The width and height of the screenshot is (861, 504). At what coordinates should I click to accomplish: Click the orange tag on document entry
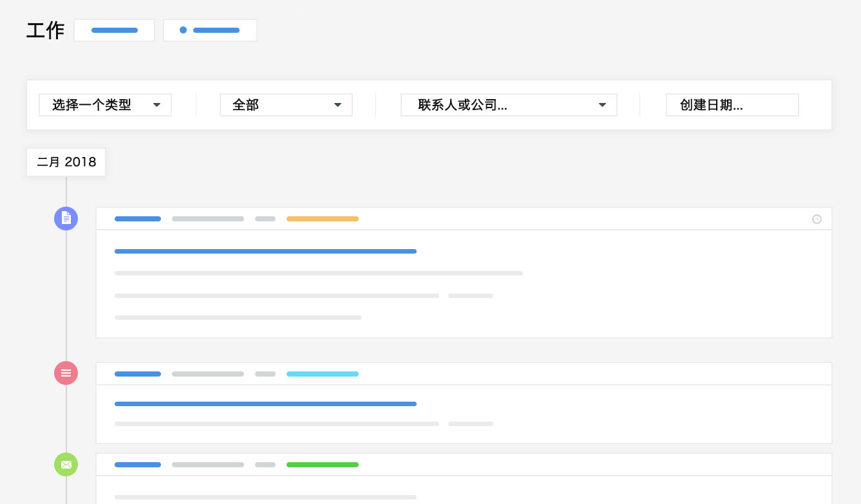[x=323, y=219]
